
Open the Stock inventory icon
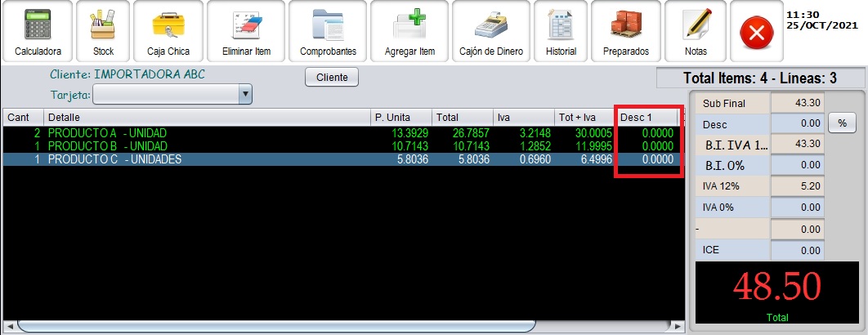(x=103, y=33)
